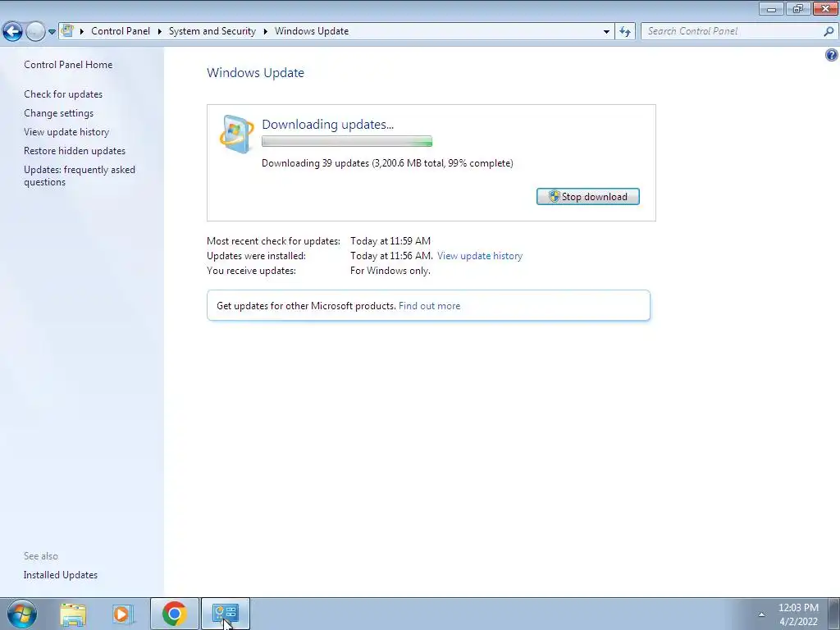Click the Windows Update shield icon
840x630 pixels.
coord(237,134)
